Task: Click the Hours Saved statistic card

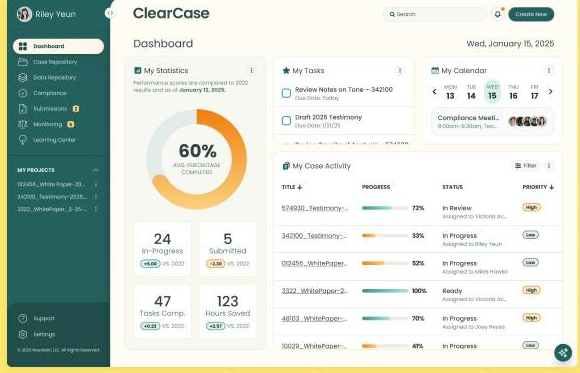Action: (227, 311)
